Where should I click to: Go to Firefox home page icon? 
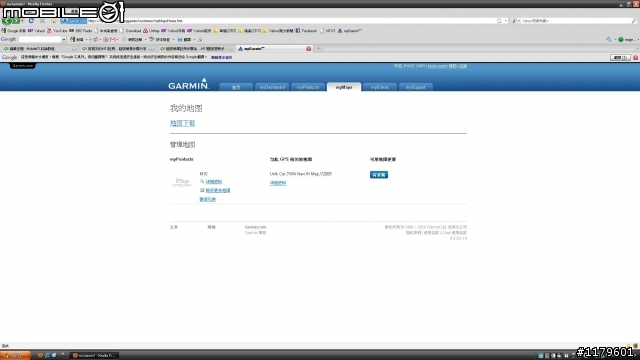(53, 20)
